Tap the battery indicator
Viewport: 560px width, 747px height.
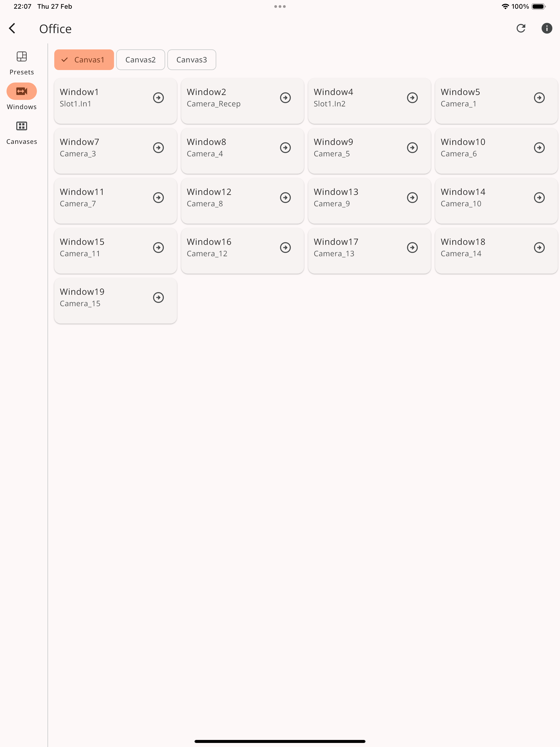pos(538,7)
